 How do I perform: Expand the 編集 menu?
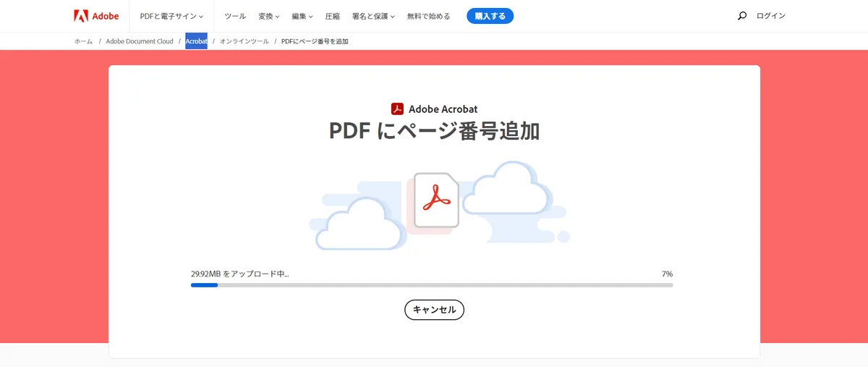point(302,16)
